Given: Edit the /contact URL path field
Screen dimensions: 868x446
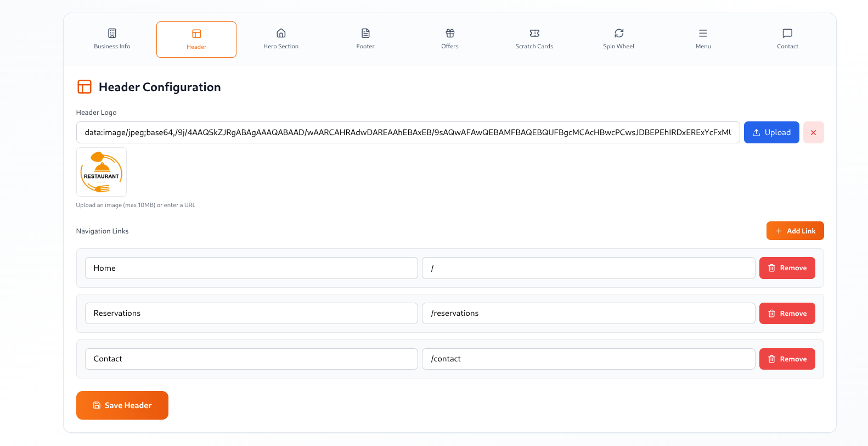Looking at the screenshot, I should pyautogui.click(x=588, y=359).
